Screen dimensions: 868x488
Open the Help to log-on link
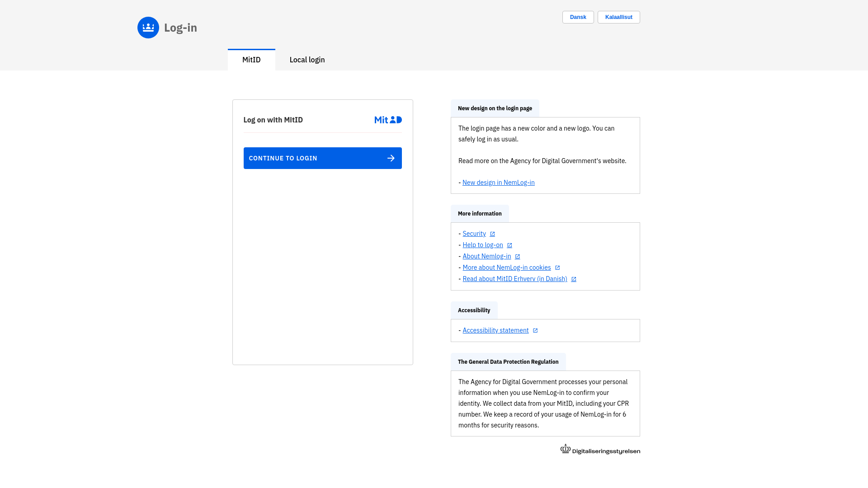click(482, 245)
